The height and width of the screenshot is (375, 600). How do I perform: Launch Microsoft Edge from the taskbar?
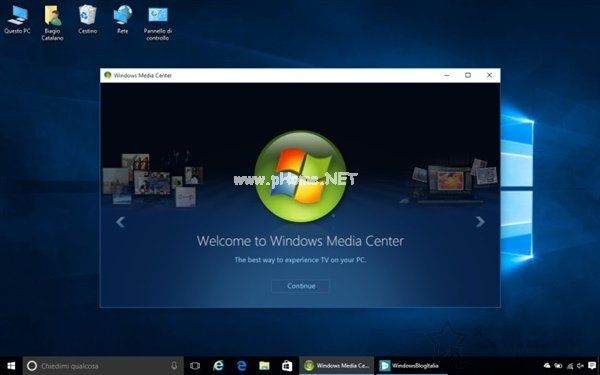pyautogui.click(x=241, y=366)
